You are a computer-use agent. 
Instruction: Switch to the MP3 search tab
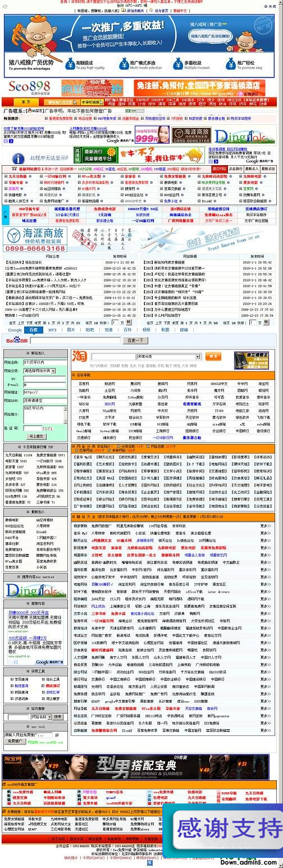tap(52, 330)
